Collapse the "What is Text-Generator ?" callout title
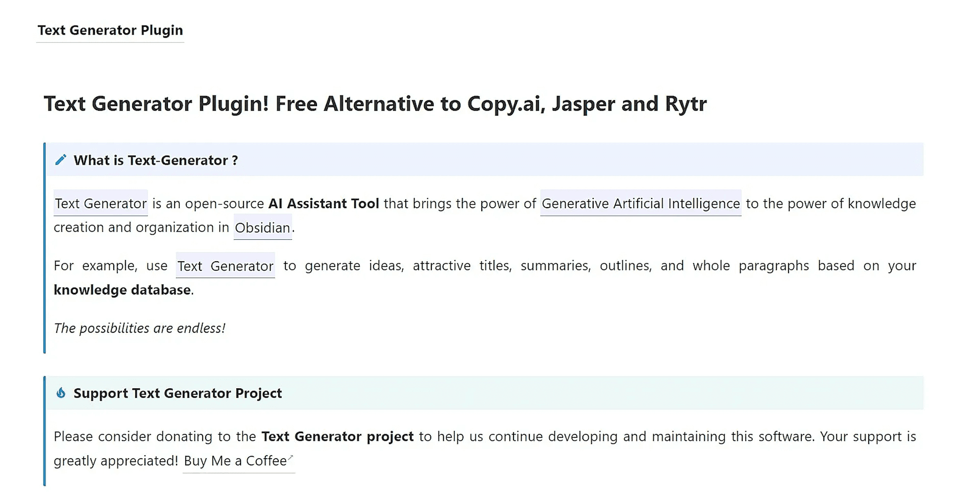This screenshot has width=980, height=497. click(156, 161)
